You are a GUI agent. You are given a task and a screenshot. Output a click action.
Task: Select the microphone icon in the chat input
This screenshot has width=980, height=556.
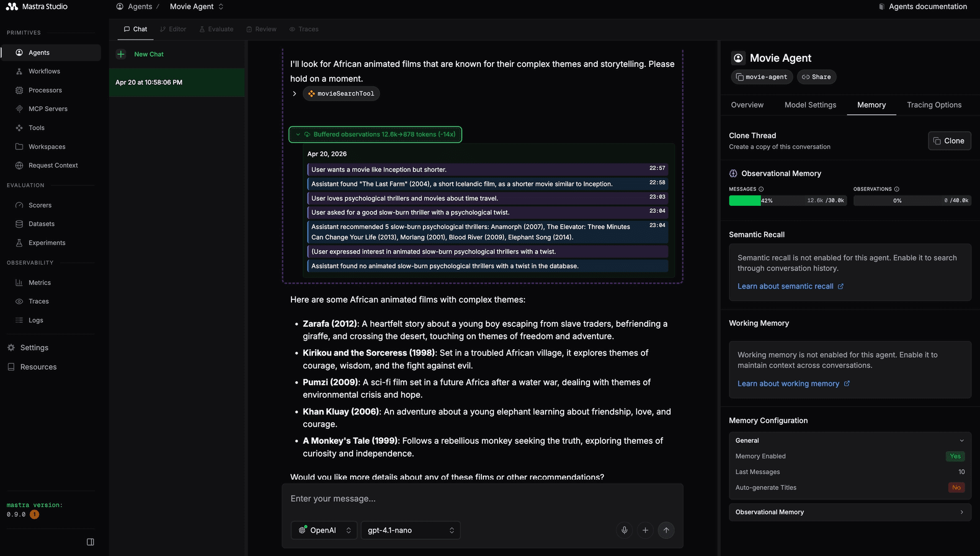point(624,530)
